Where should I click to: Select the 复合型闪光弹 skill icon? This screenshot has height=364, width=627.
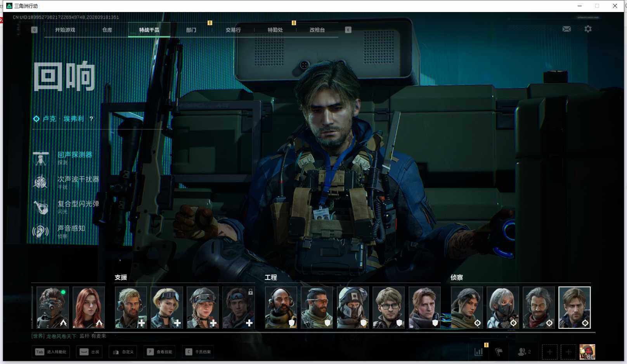(x=41, y=207)
